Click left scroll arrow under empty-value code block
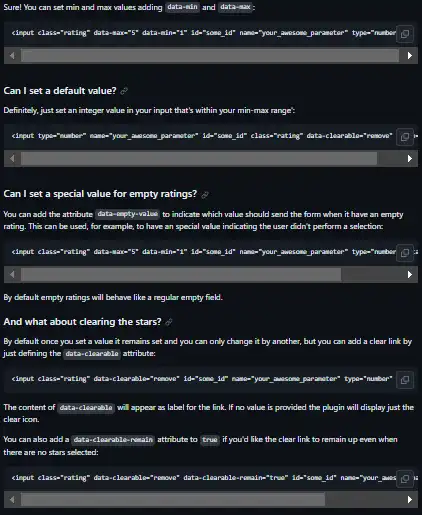Image resolution: width=422 pixels, height=515 pixels. [x=12, y=275]
